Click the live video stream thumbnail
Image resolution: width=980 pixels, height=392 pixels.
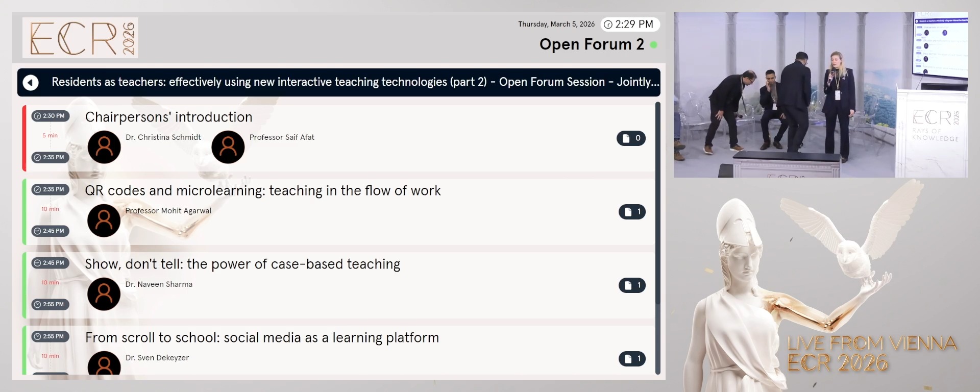[x=820, y=95]
